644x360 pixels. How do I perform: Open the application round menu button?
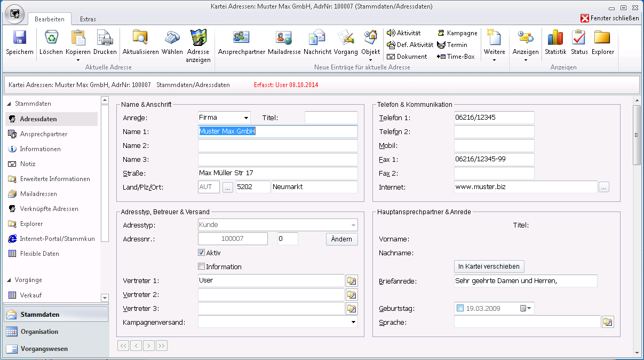(14, 14)
